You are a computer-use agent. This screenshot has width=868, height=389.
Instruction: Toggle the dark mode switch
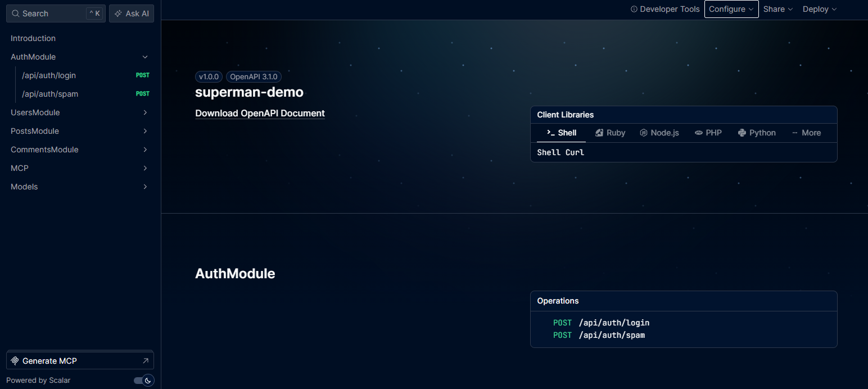coord(143,381)
